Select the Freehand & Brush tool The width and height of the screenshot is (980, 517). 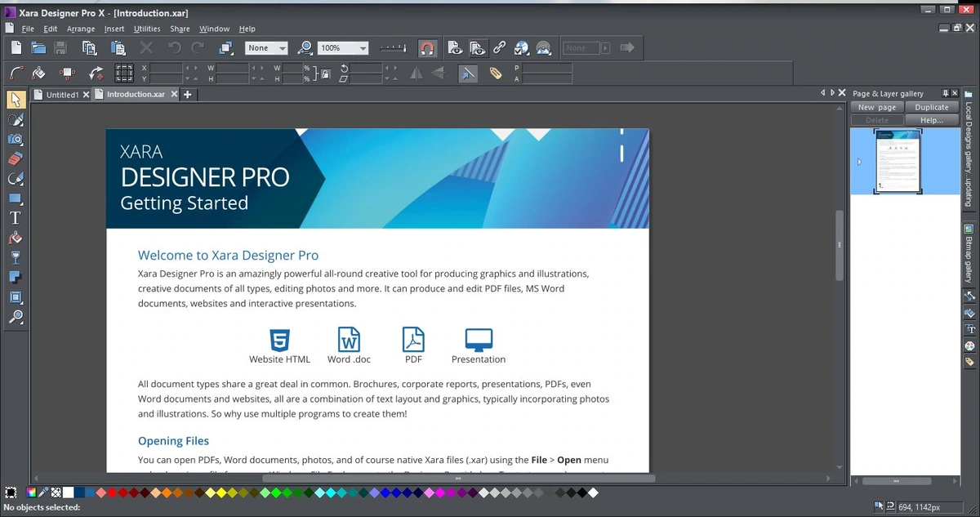tap(15, 120)
